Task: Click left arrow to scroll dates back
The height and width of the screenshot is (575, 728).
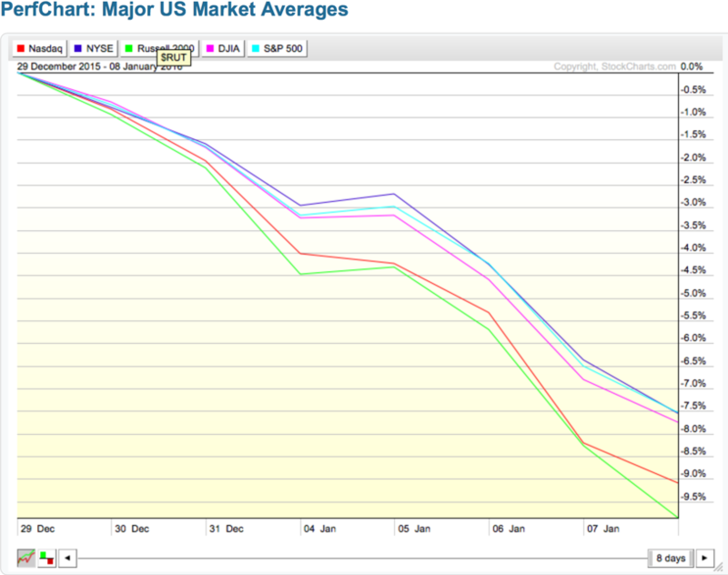Action: click(x=67, y=558)
